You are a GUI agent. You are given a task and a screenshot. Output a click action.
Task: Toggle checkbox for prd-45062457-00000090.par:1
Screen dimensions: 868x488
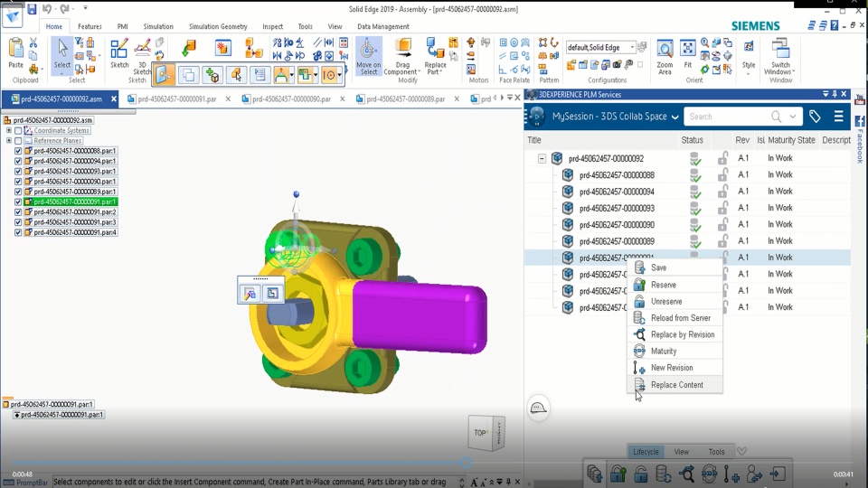pos(18,182)
